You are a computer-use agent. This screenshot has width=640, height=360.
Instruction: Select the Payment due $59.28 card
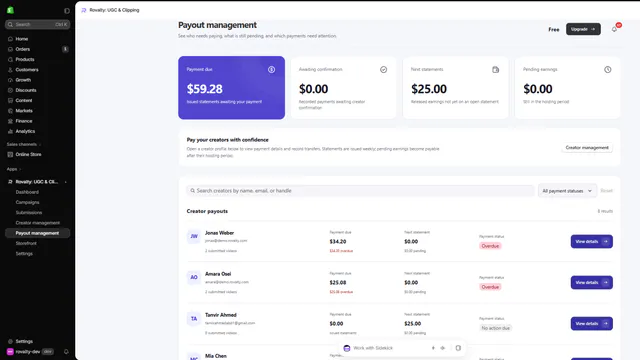coord(231,87)
